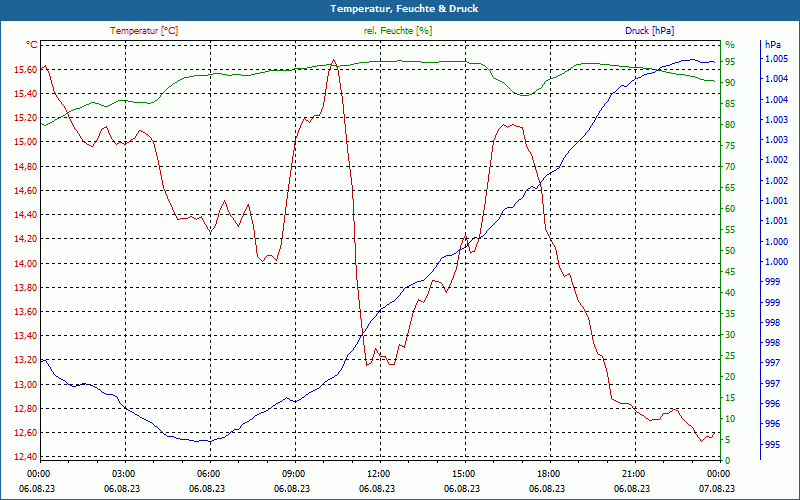
Task: Click the '13,80' temperature axis value
Action: pyautogui.click(x=25, y=287)
